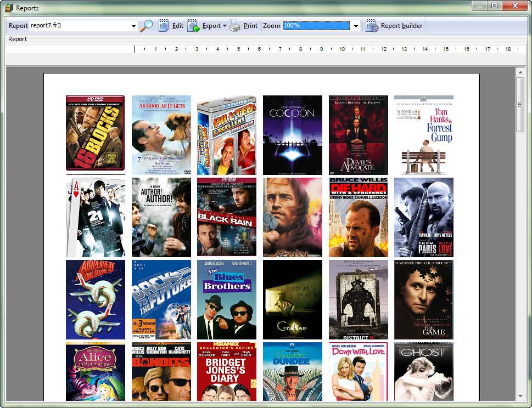Click the vertical scrollbar thumb
Viewport: 532px width, 408px height.
[520, 104]
